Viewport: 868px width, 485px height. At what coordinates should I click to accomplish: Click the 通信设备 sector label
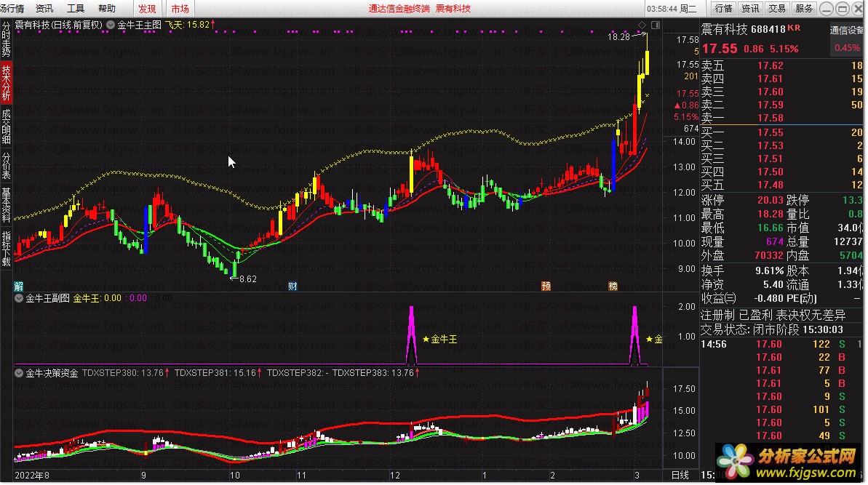(847, 31)
